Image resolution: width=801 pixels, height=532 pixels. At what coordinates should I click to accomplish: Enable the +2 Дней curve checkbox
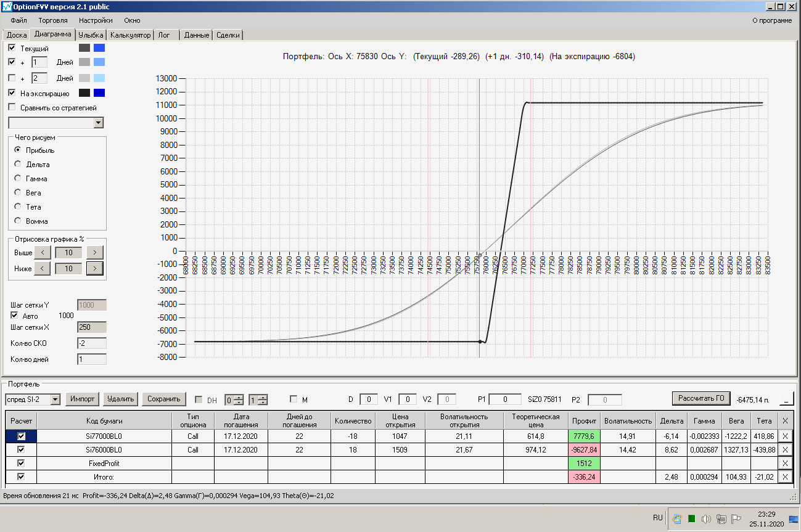pyautogui.click(x=12, y=78)
